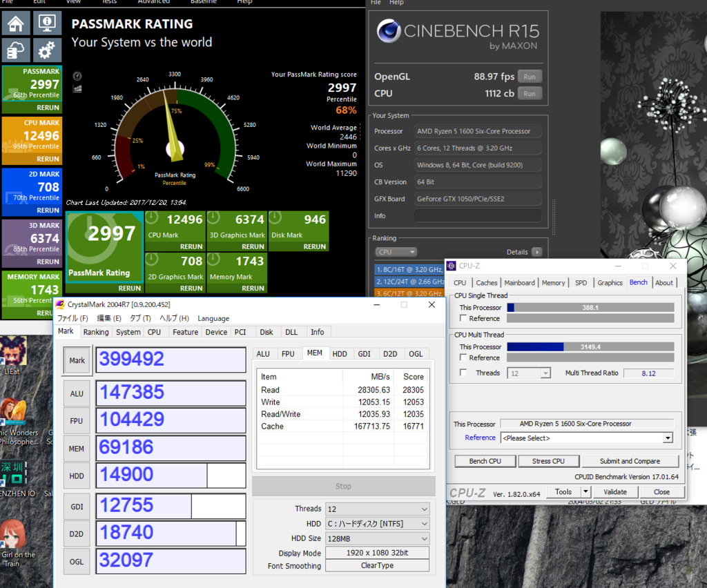Image resolution: width=707 pixels, height=588 pixels.
Task: Select ranking entry 8C/16T @ 3.20 GHz
Action: (x=409, y=269)
